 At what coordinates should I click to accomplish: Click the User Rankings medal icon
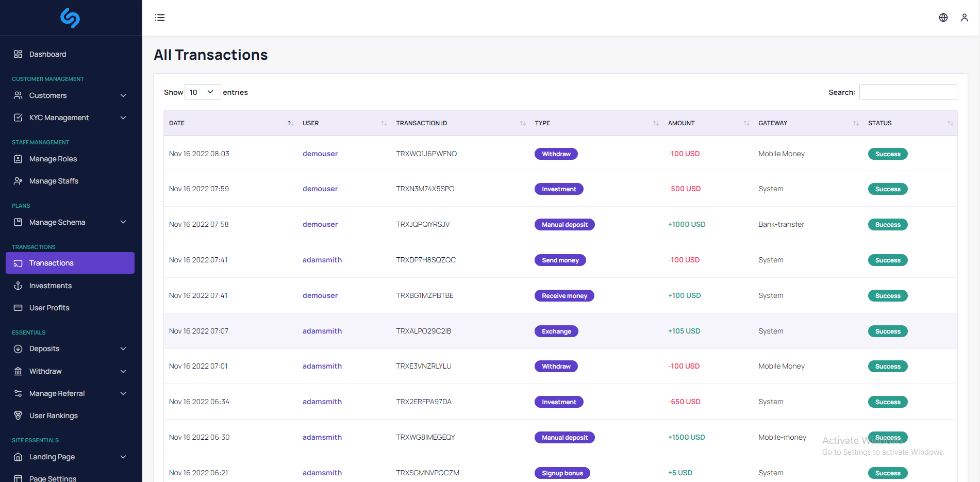(18, 415)
